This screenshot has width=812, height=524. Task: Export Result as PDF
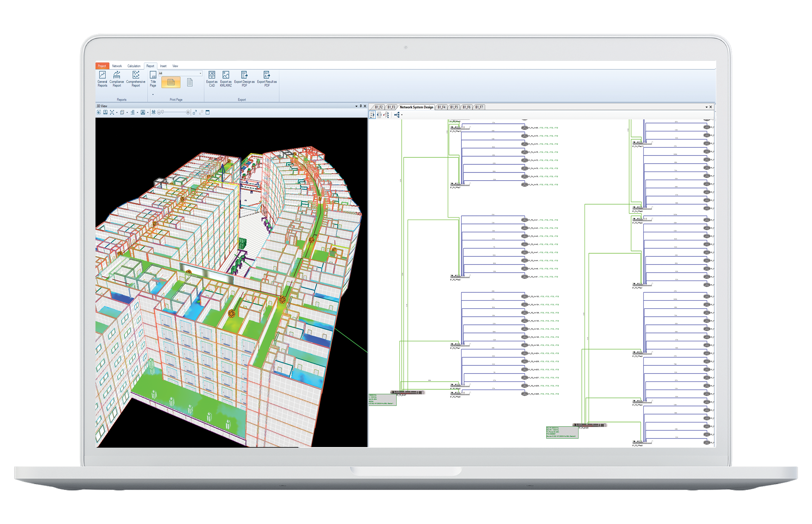[267, 79]
